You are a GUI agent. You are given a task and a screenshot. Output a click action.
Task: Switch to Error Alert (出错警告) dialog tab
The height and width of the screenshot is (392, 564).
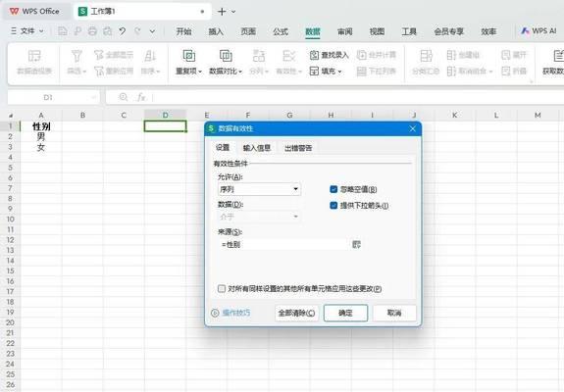click(x=298, y=148)
